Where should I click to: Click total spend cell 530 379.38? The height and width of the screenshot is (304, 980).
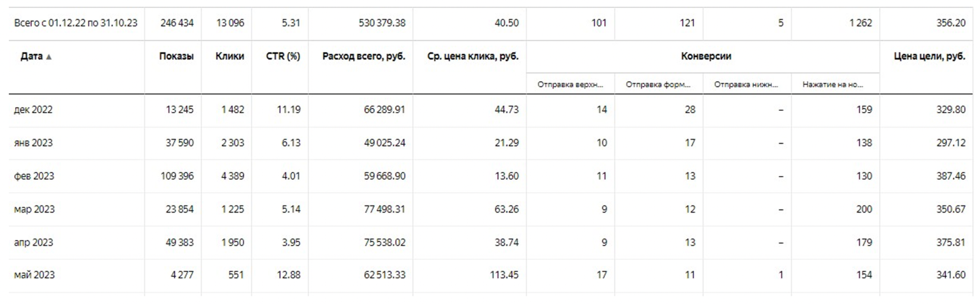[x=382, y=23]
